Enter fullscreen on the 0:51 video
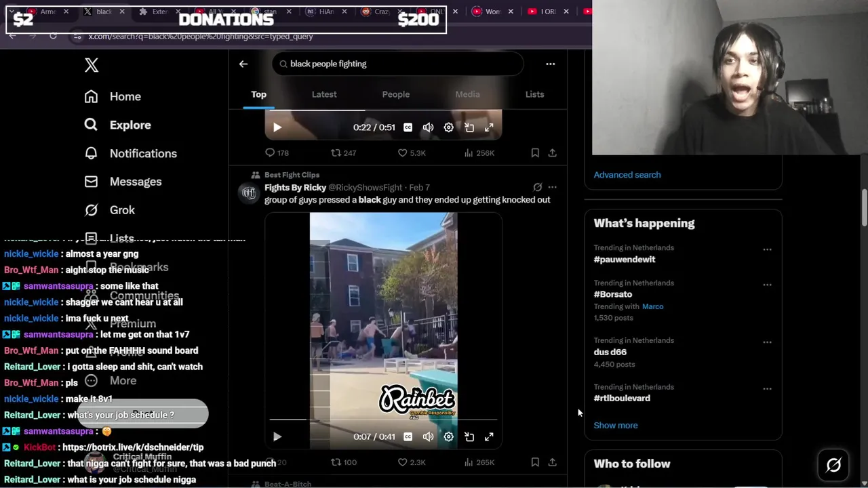 (x=489, y=127)
